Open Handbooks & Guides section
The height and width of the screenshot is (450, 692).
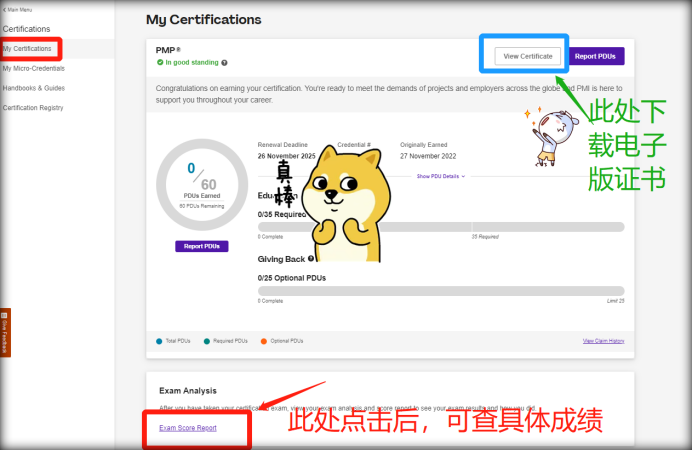(34, 88)
